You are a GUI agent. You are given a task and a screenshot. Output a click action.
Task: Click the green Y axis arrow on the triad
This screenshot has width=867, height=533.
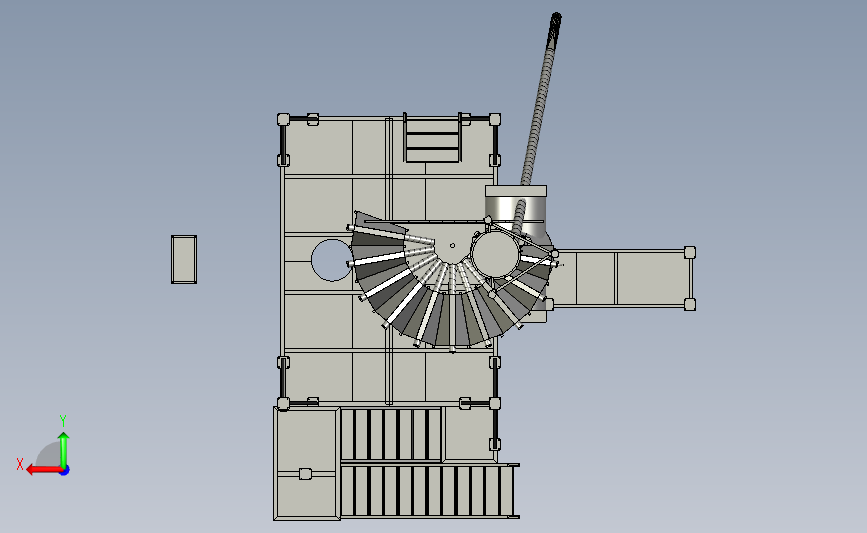tap(64, 448)
